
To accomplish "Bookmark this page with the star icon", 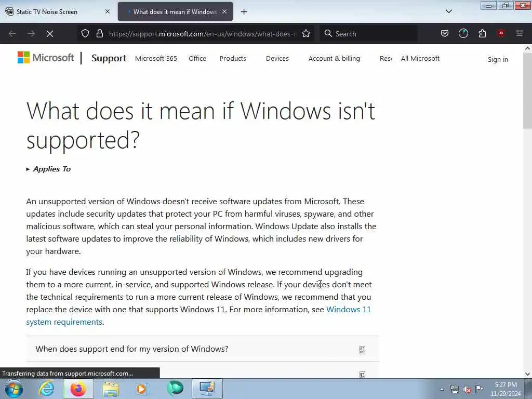I will (x=306, y=34).
